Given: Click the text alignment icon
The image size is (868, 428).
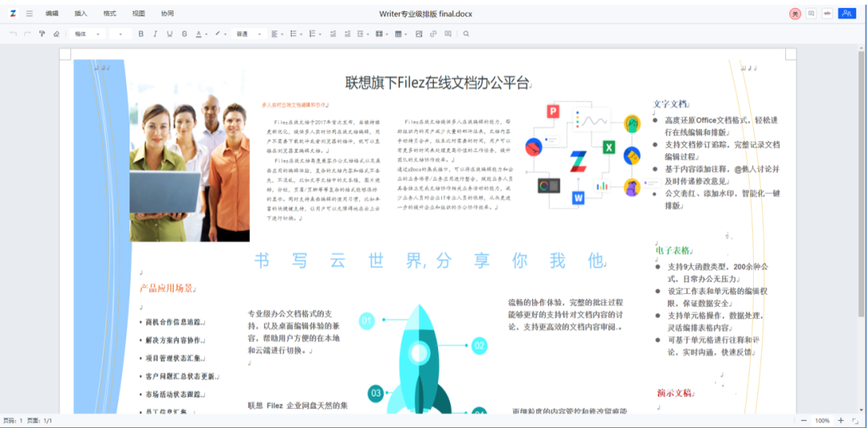Looking at the screenshot, I should 274,34.
